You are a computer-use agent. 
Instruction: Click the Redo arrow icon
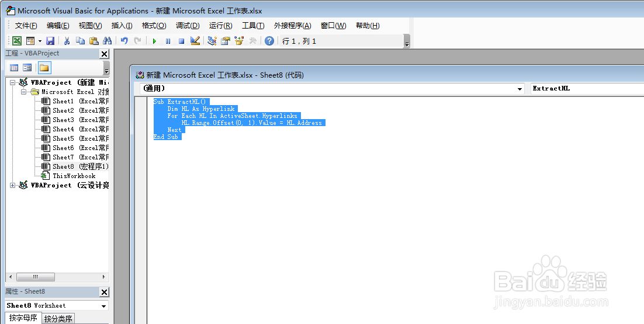coord(137,41)
